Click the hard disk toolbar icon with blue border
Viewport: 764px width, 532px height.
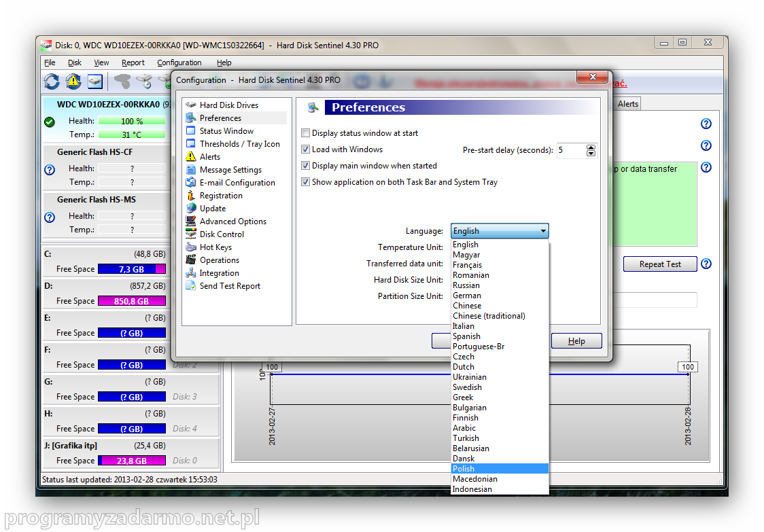95,82
